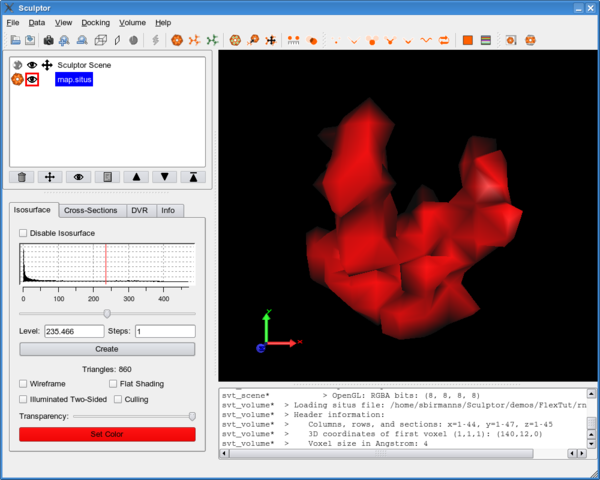600x480 pixels.
Task: Click the Create button
Action: pos(107,349)
